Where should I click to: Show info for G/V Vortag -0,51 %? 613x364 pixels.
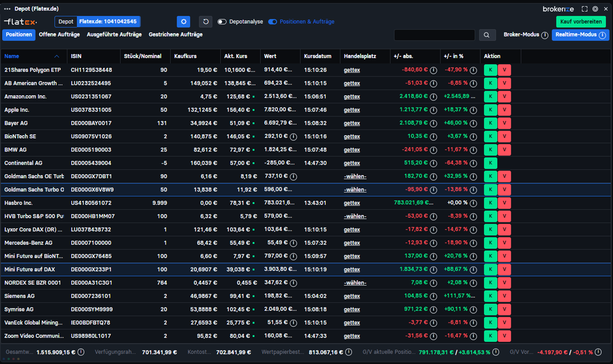click(598, 352)
